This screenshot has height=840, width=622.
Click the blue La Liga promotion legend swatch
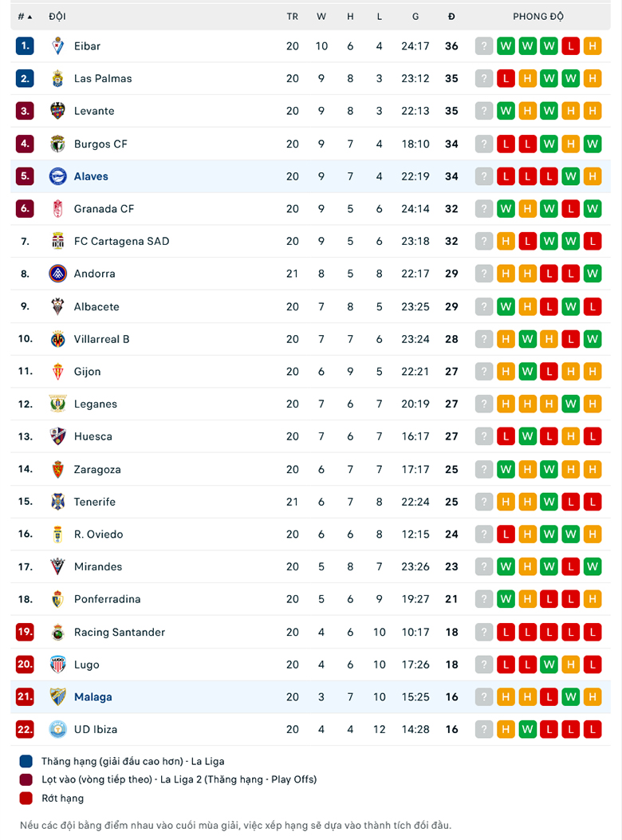[26, 761]
